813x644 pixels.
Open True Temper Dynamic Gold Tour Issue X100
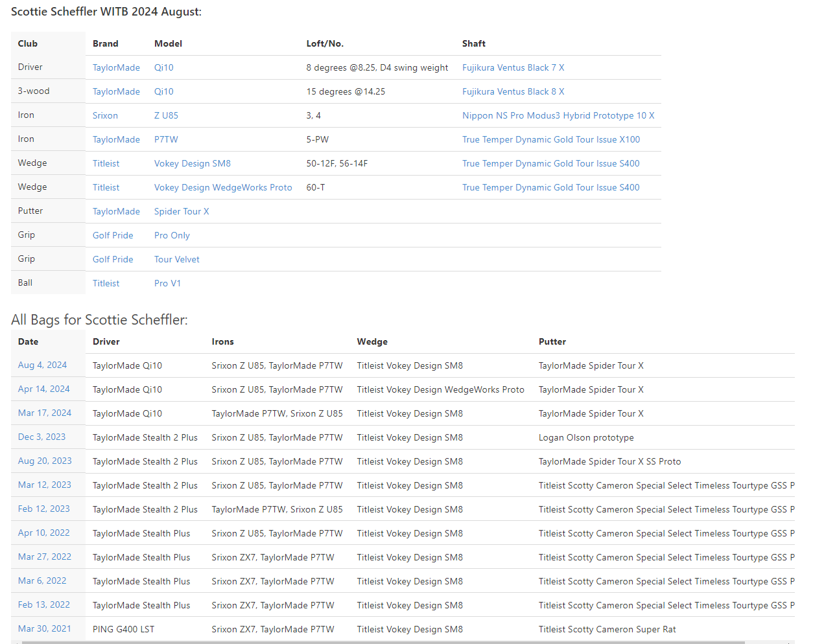point(551,139)
